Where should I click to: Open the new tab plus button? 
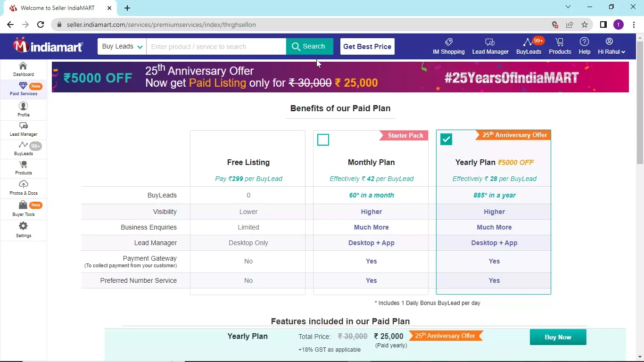coord(127,8)
